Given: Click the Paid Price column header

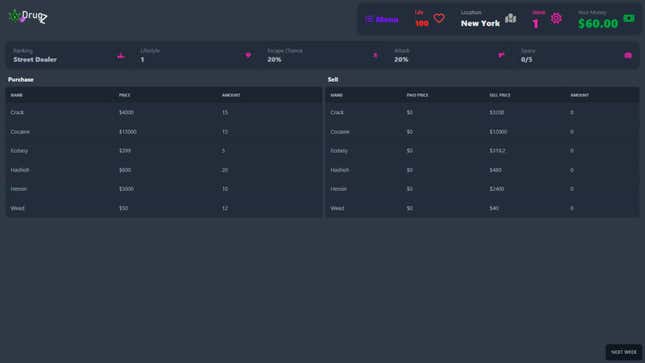Looking at the screenshot, I should (x=417, y=95).
